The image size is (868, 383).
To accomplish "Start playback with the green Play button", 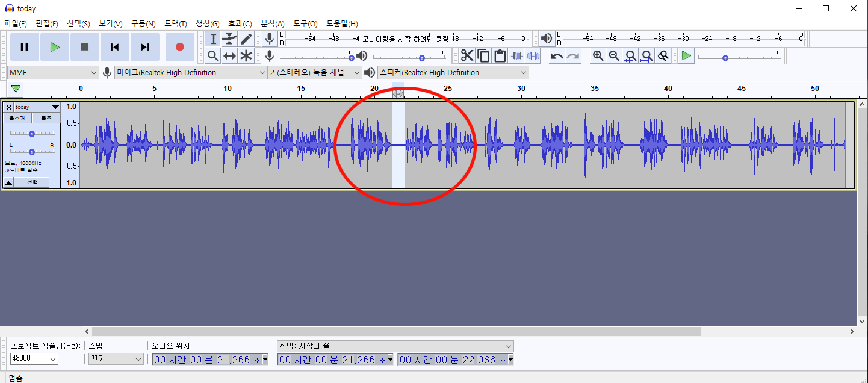I will 55,47.
